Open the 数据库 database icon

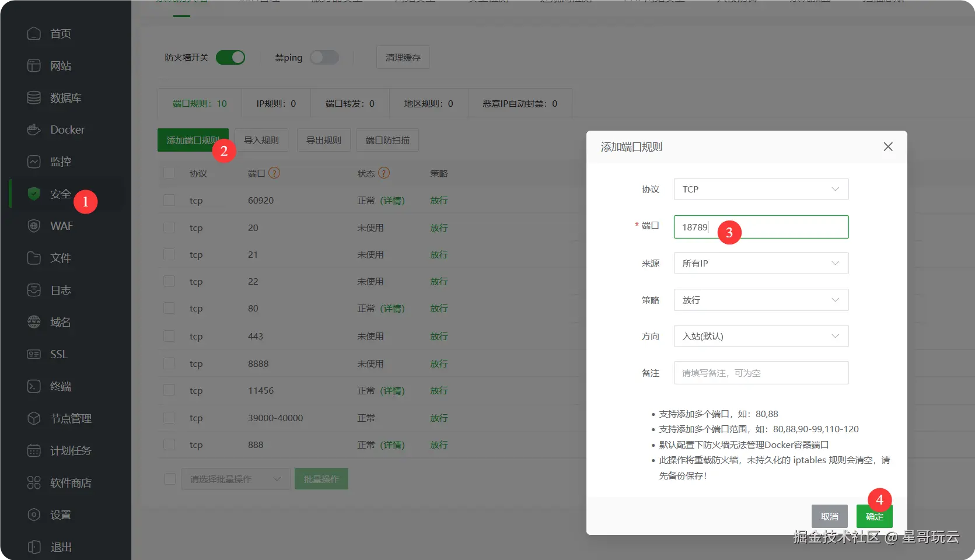(34, 98)
